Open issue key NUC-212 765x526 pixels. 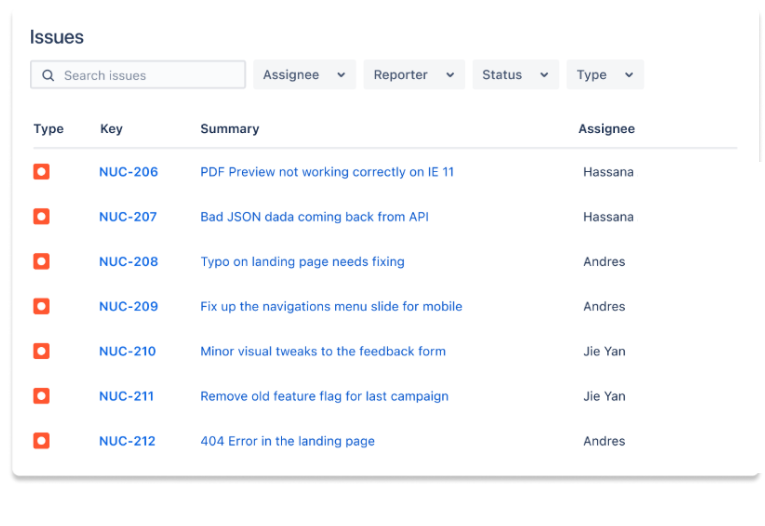click(127, 441)
